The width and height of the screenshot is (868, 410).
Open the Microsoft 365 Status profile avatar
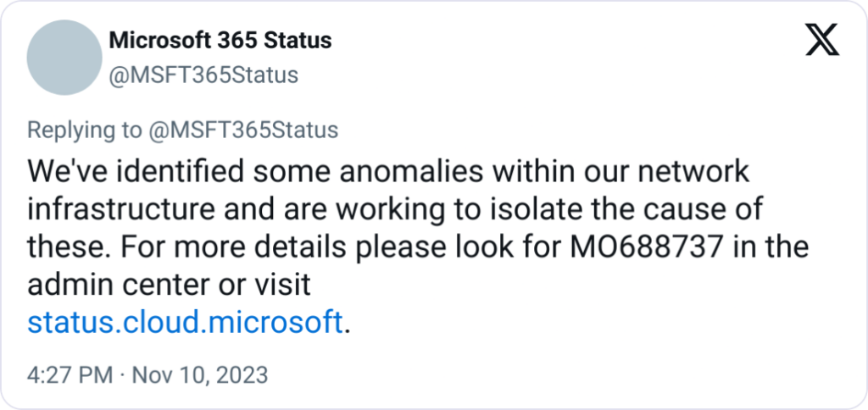(x=64, y=57)
